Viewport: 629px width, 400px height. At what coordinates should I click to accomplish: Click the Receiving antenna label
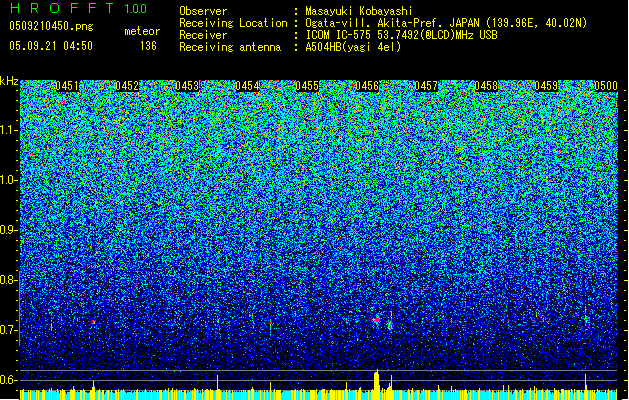click(x=230, y=47)
